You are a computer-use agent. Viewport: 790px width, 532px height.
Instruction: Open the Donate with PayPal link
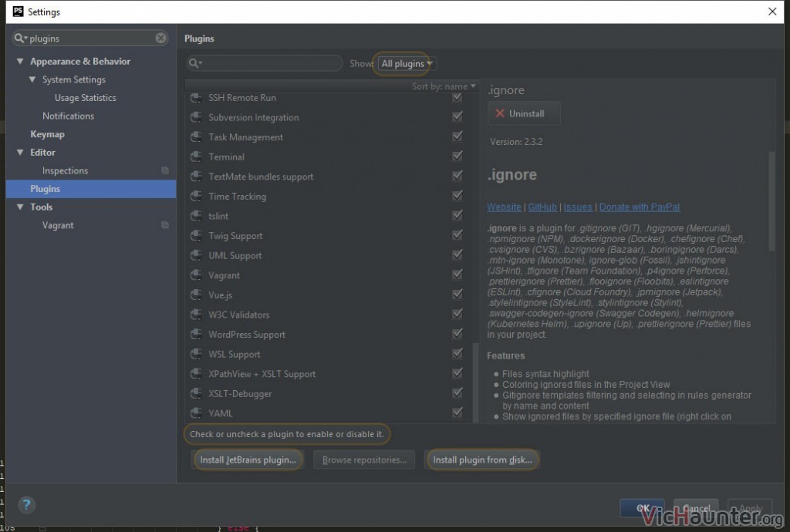click(x=640, y=207)
